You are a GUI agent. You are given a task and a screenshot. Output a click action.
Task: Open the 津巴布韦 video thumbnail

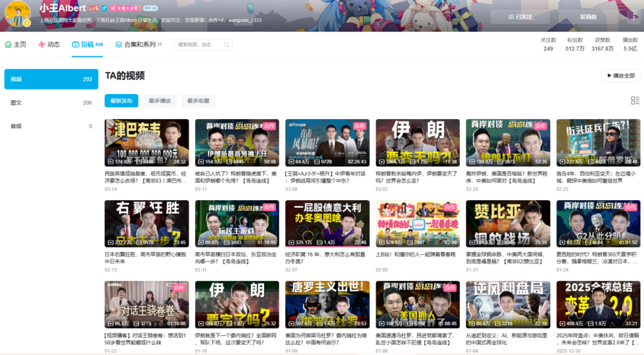pyautogui.click(x=147, y=143)
